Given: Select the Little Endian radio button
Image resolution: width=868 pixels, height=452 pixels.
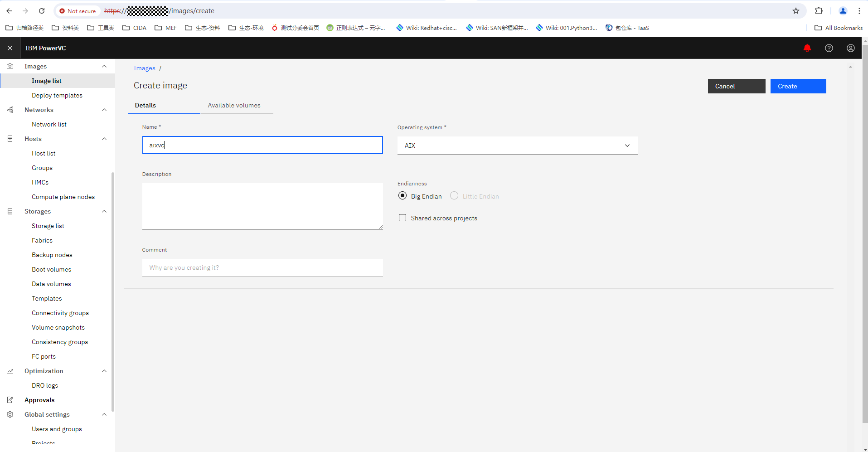Looking at the screenshot, I should 454,196.
